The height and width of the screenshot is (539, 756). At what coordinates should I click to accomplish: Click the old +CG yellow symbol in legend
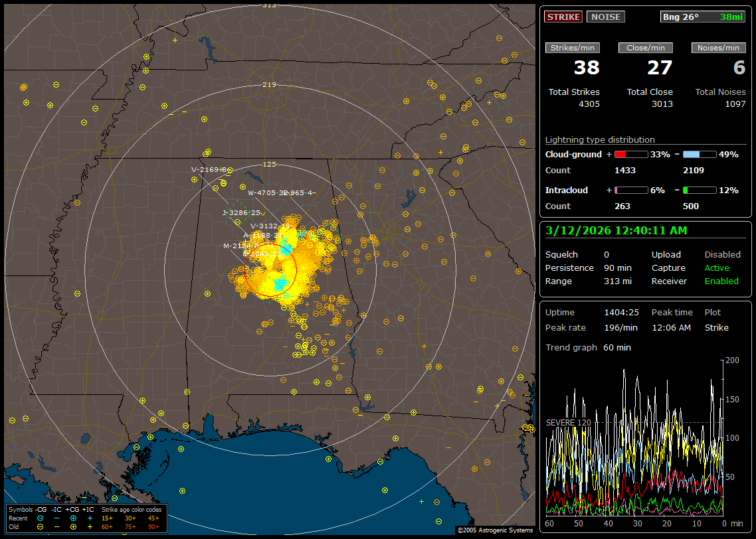click(73, 526)
